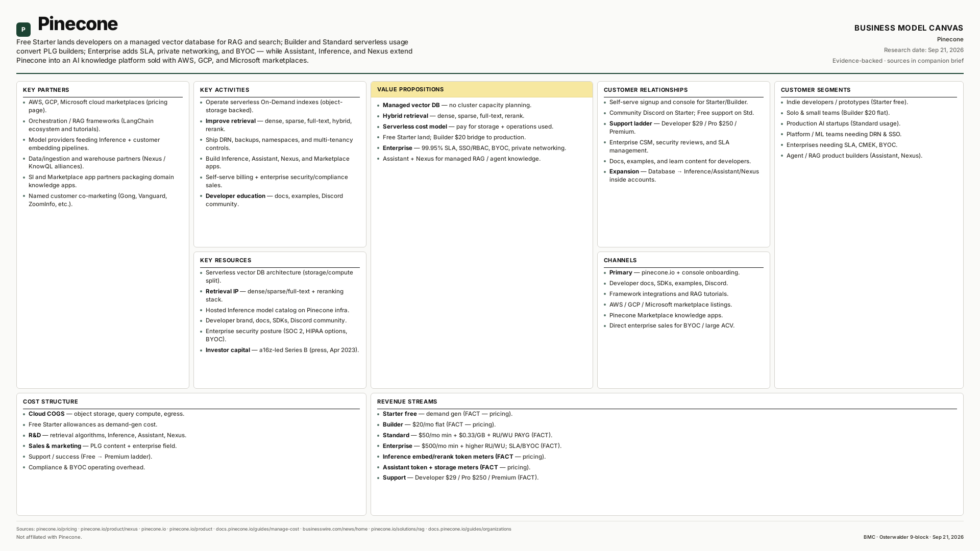Select the Key Activities section header
Image resolution: width=980 pixels, height=551 pixels.
point(225,90)
